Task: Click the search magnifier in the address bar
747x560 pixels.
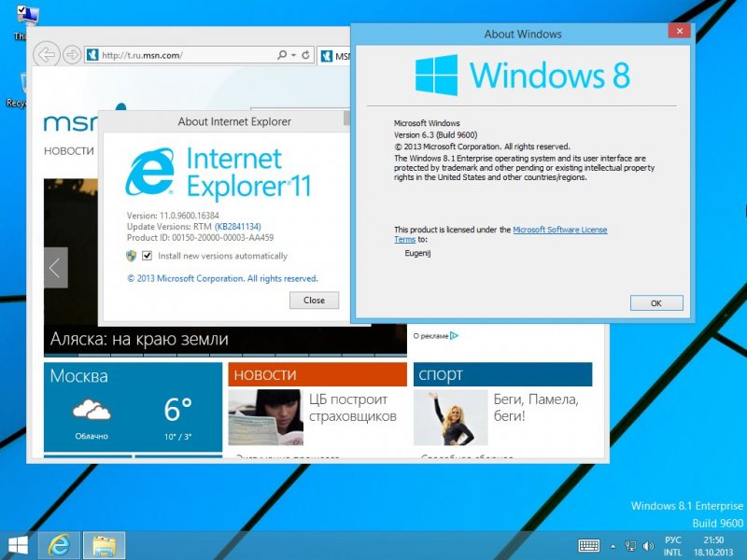Action: [x=282, y=55]
